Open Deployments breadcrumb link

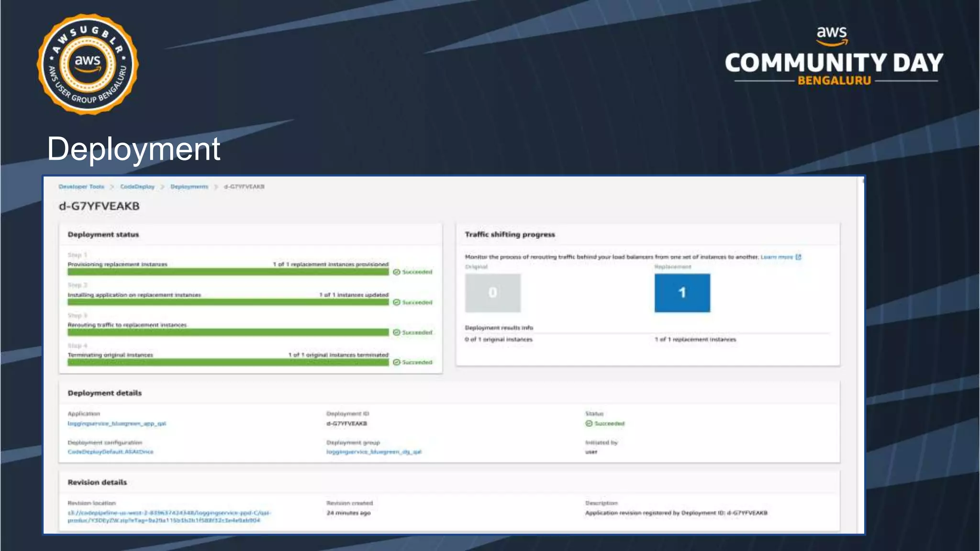pyautogui.click(x=189, y=187)
